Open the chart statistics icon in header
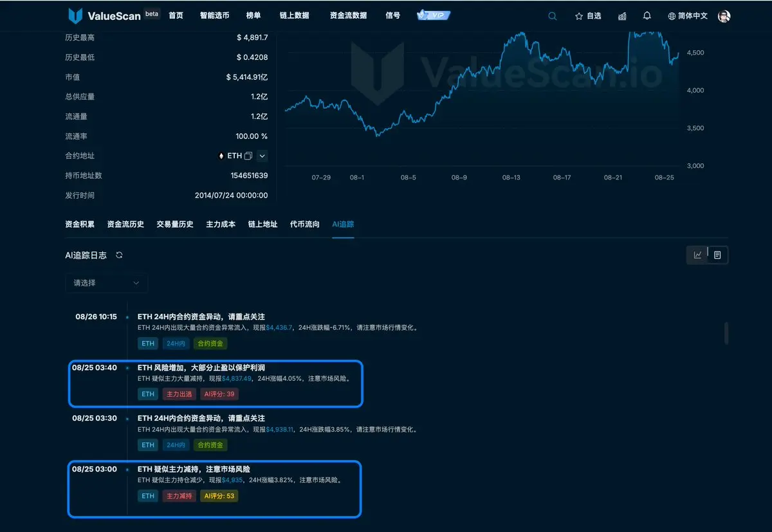 click(622, 16)
